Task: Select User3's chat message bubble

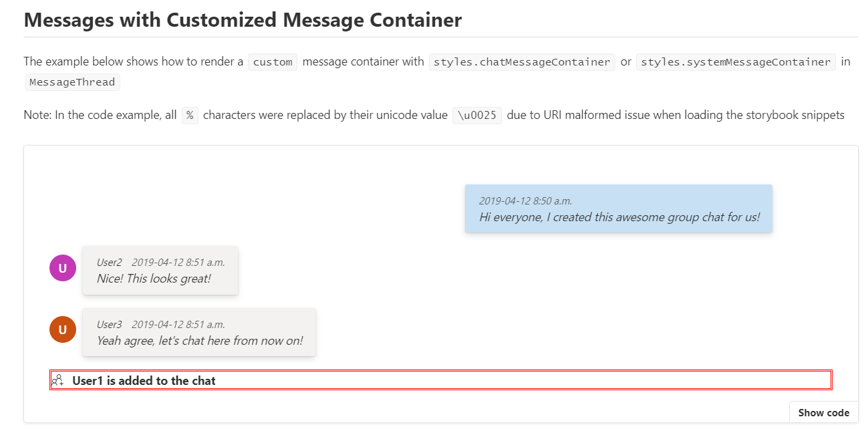Action: point(198,332)
